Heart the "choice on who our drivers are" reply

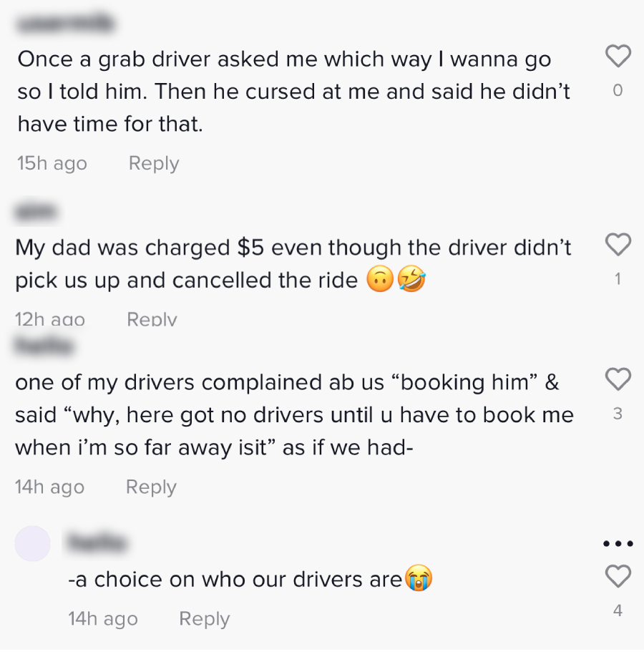pyautogui.click(x=618, y=576)
